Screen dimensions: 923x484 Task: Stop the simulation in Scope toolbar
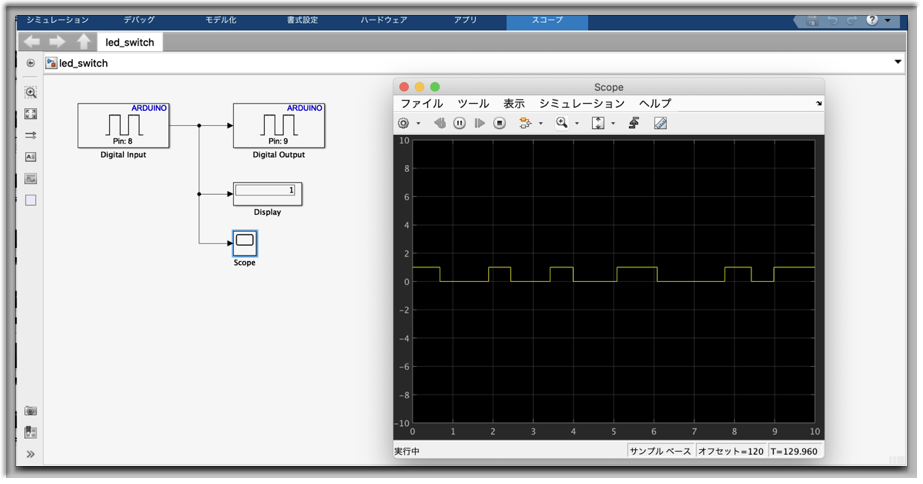[x=500, y=123]
